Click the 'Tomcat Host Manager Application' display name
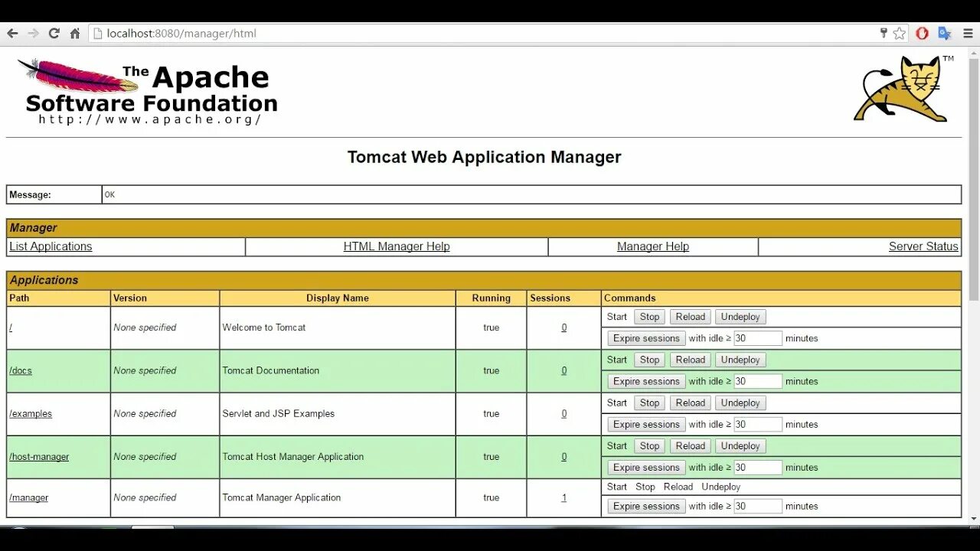Image resolution: width=980 pixels, height=551 pixels. (292, 456)
